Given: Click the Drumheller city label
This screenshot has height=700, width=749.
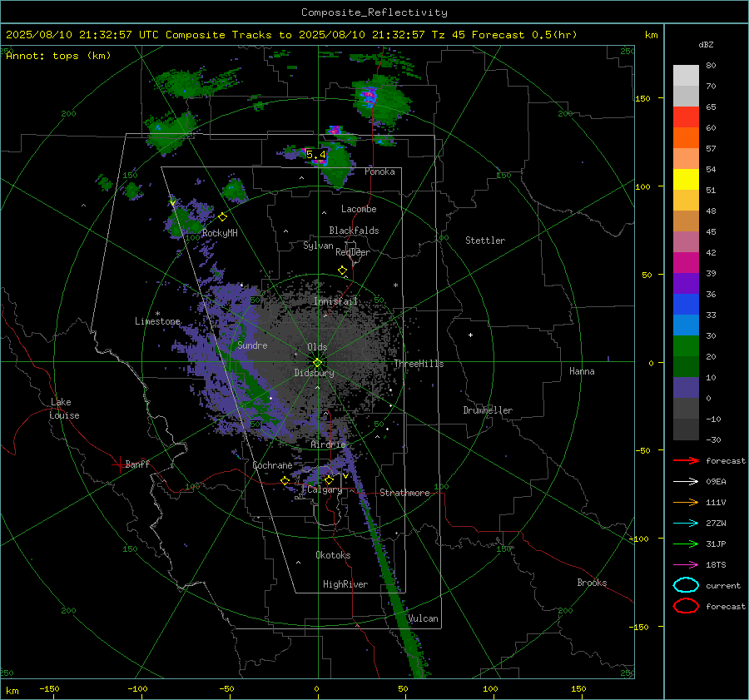Looking at the screenshot, I should pyautogui.click(x=488, y=410).
